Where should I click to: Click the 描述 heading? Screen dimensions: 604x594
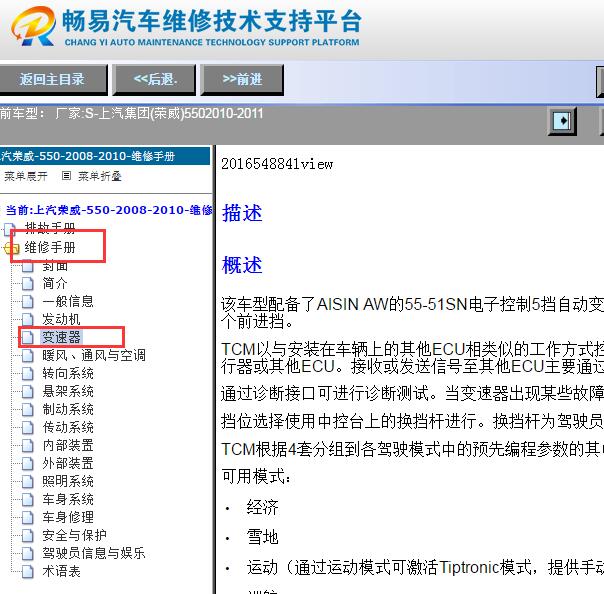242,213
